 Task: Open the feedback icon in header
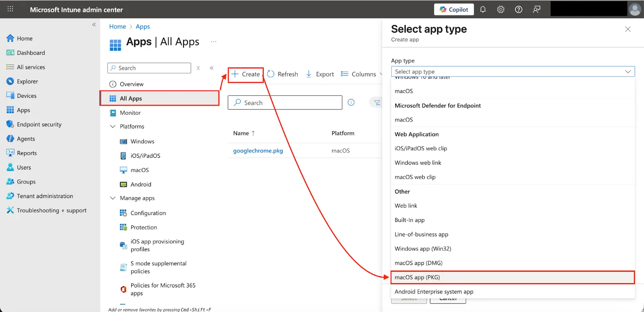tap(536, 9)
